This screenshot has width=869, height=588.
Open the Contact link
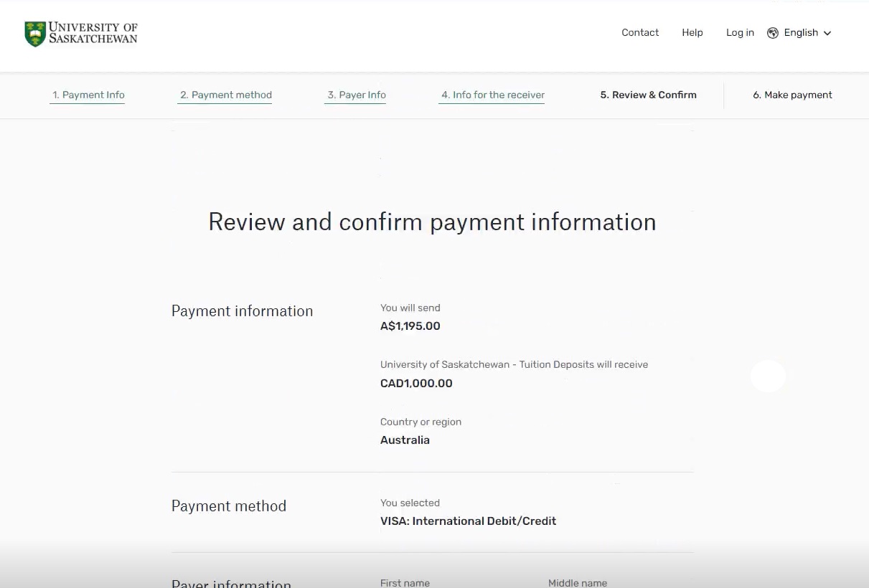640,33
